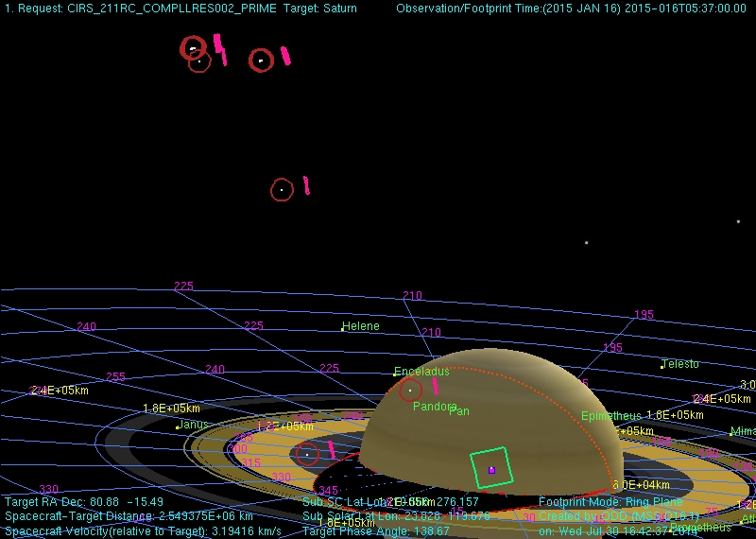Click the isolated red circle in mid-sky

[x=282, y=190]
